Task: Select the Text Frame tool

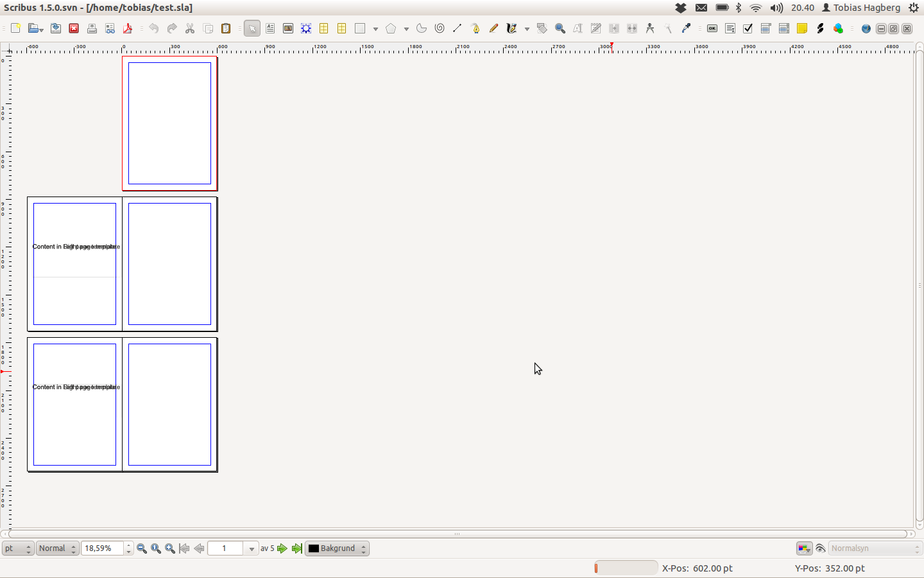Action: tap(270, 28)
